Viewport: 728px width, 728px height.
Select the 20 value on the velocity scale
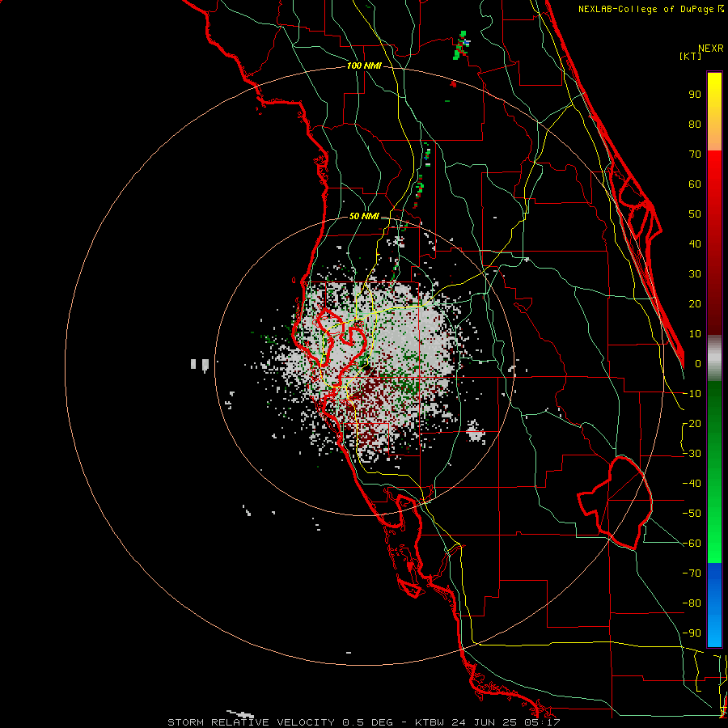695,304
